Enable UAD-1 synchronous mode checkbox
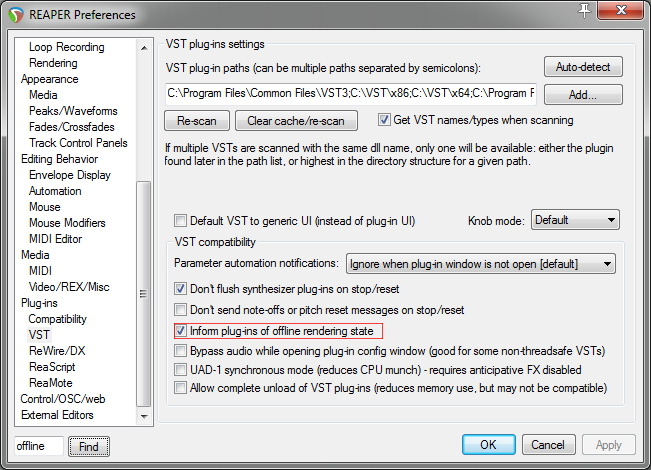The image size is (651, 470). (181, 369)
